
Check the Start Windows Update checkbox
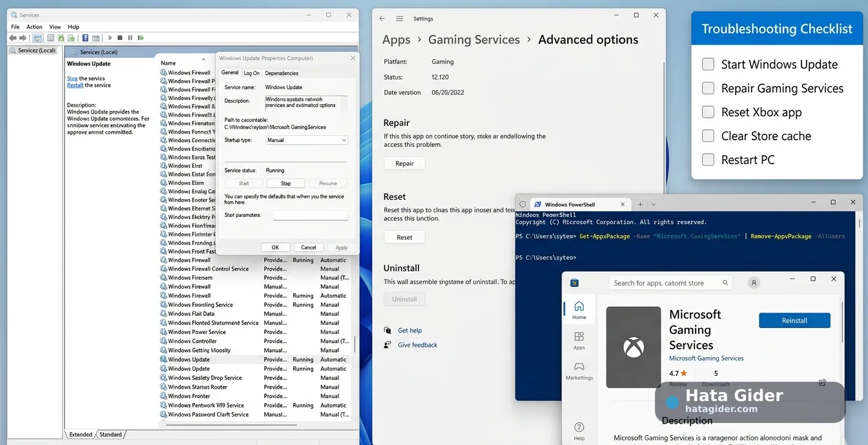click(708, 64)
